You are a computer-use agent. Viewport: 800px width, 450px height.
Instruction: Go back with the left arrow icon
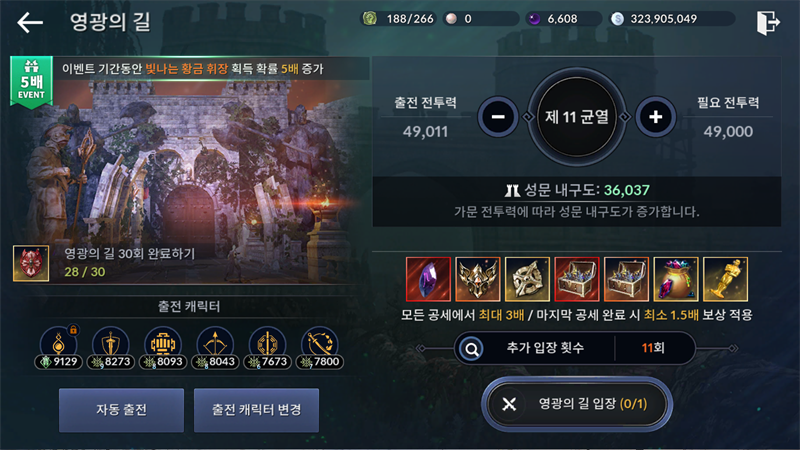pyautogui.click(x=30, y=22)
